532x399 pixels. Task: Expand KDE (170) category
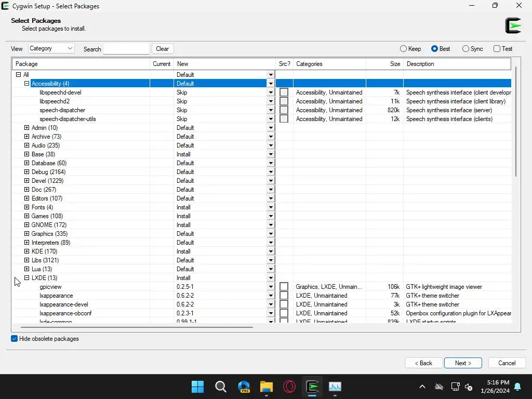click(27, 251)
